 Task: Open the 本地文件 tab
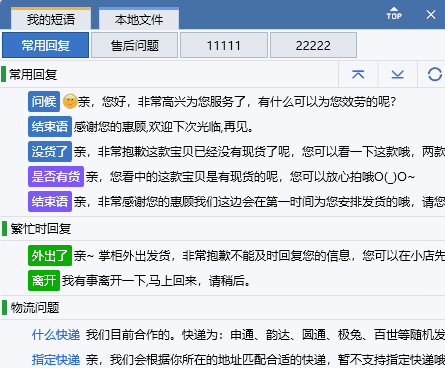[139, 19]
